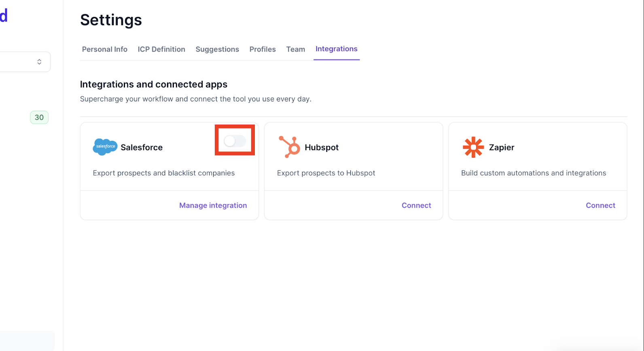Open the Team tab
The width and height of the screenshot is (644, 351).
(x=296, y=49)
